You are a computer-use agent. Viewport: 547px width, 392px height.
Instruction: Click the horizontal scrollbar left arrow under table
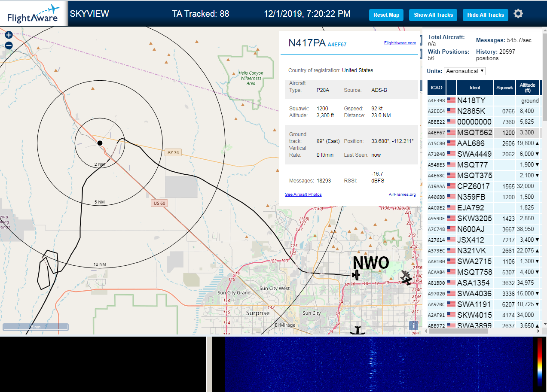point(425,331)
